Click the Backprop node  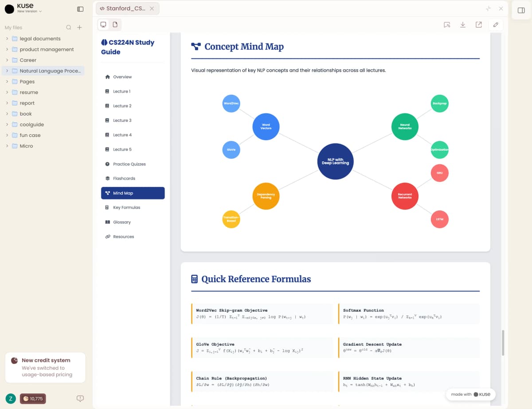pos(440,103)
